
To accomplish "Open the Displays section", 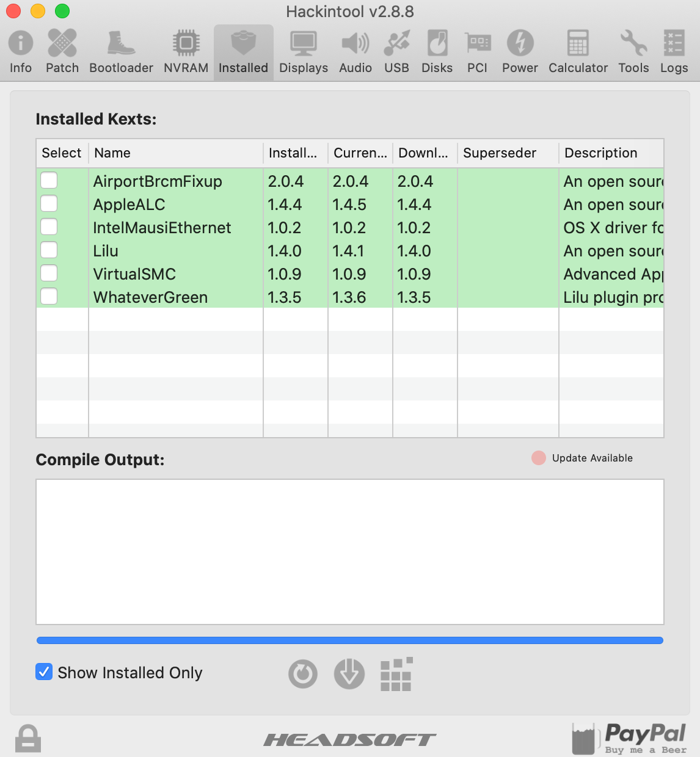I will pyautogui.click(x=304, y=52).
